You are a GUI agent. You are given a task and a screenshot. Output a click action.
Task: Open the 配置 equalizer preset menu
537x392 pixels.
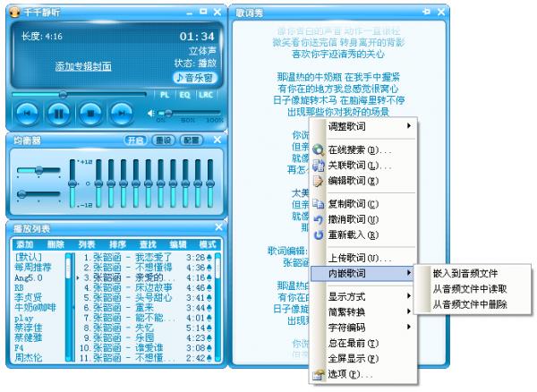[192, 141]
